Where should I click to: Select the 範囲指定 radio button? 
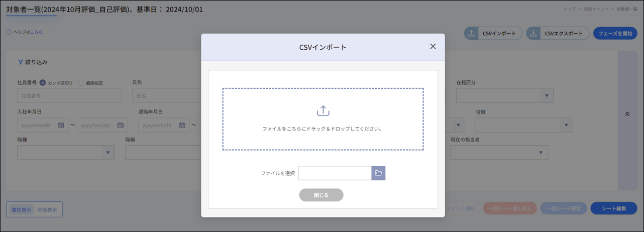coord(81,83)
